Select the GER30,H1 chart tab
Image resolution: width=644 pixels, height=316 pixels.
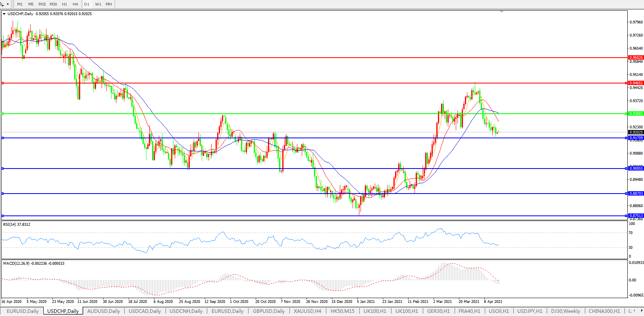pos(438,311)
